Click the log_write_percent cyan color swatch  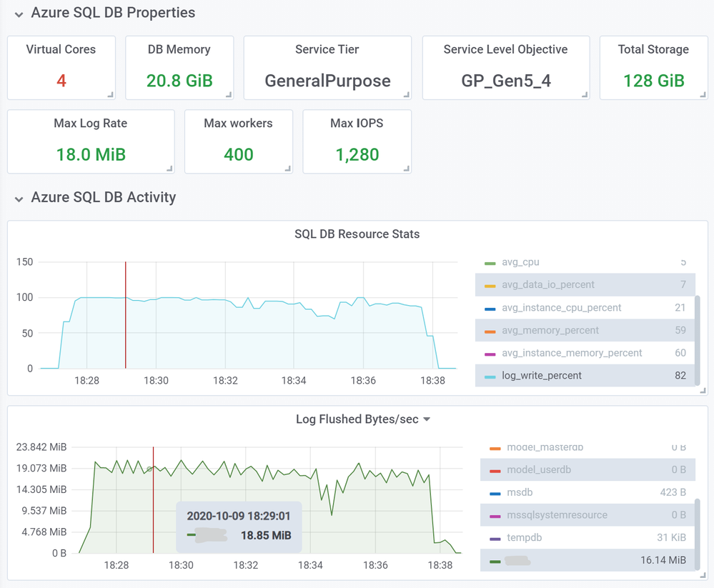click(490, 377)
